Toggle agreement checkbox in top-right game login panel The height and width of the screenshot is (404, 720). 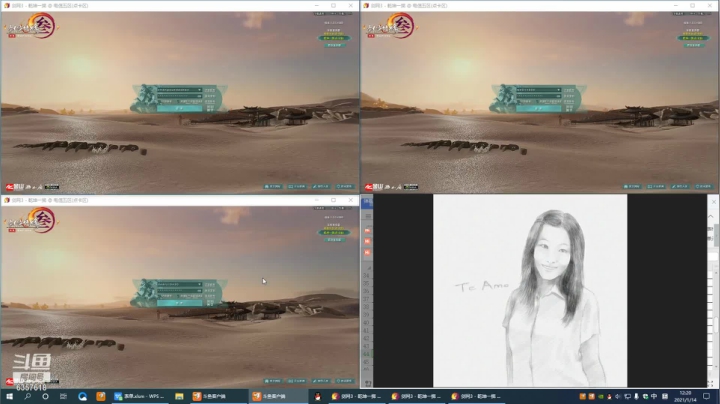(537, 101)
